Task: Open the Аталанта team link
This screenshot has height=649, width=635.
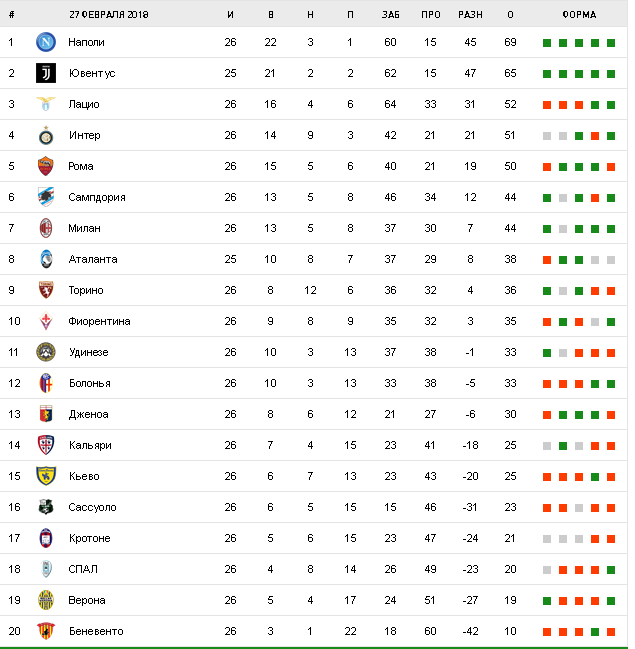Action: 93,259
